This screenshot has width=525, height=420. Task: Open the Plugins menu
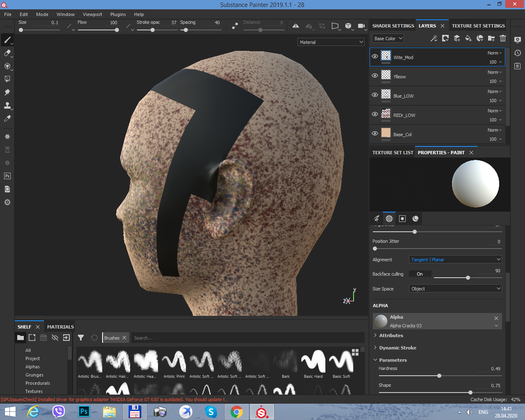(118, 14)
